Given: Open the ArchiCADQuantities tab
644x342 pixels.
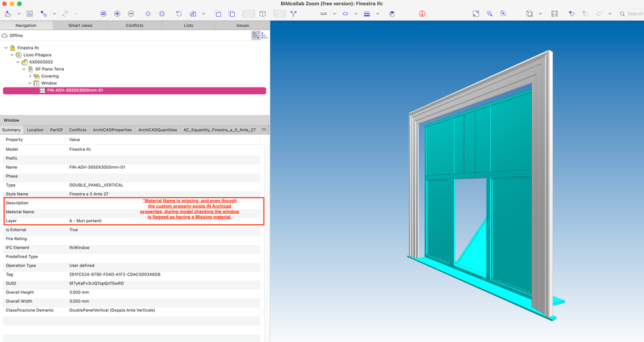Looking at the screenshot, I should pos(158,129).
